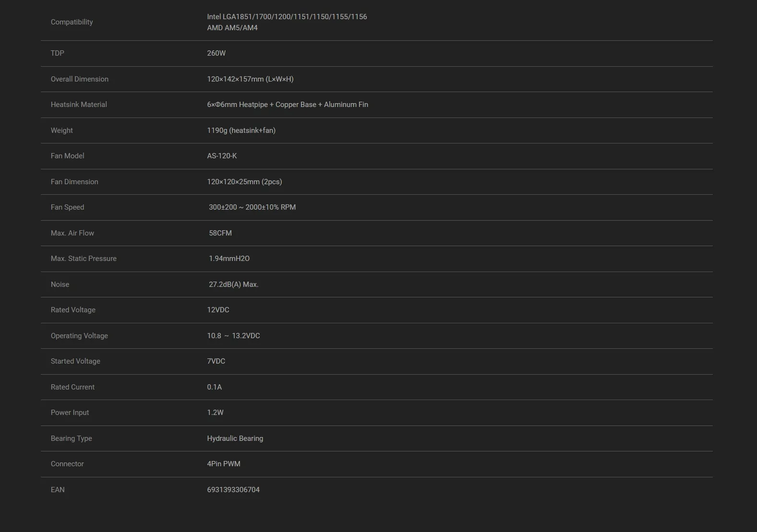Image resolution: width=757 pixels, height=532 pixels.
Task: Click the Operating Voltage label
Action: click(79, 336)
